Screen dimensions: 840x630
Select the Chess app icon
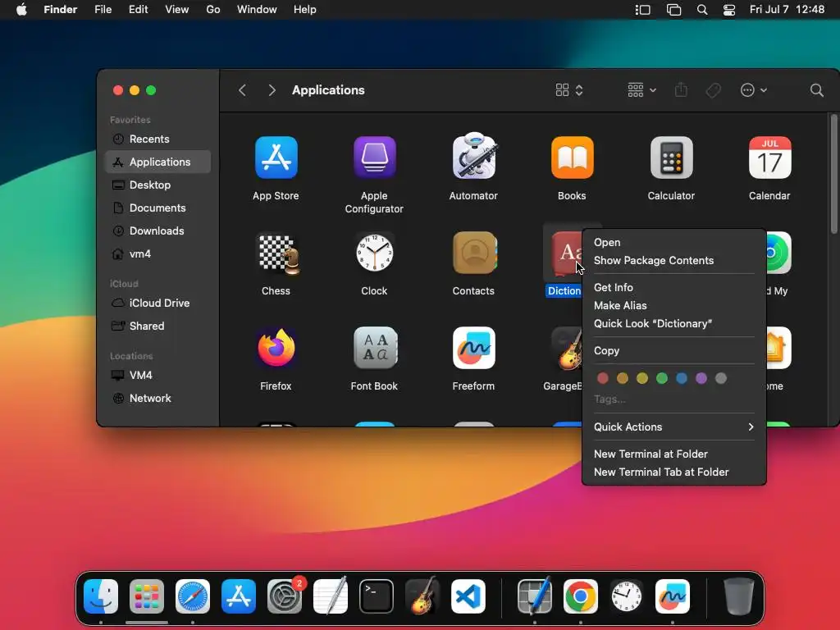pyautogui.click(x=278, y=253)
